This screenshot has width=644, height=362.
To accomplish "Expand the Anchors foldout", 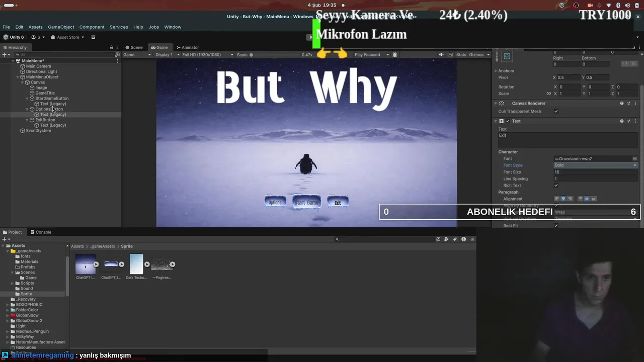I will 496,71.
